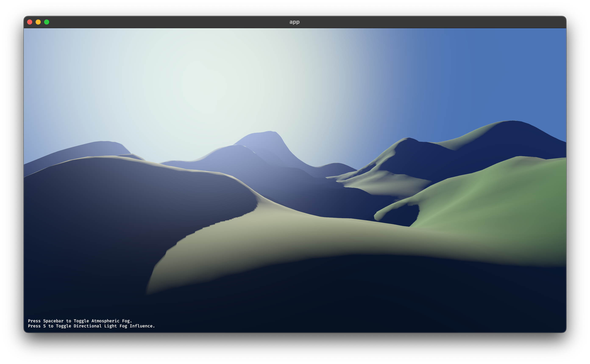
Task: Click the "app" window title text
Action: click(x=294, y=22)
